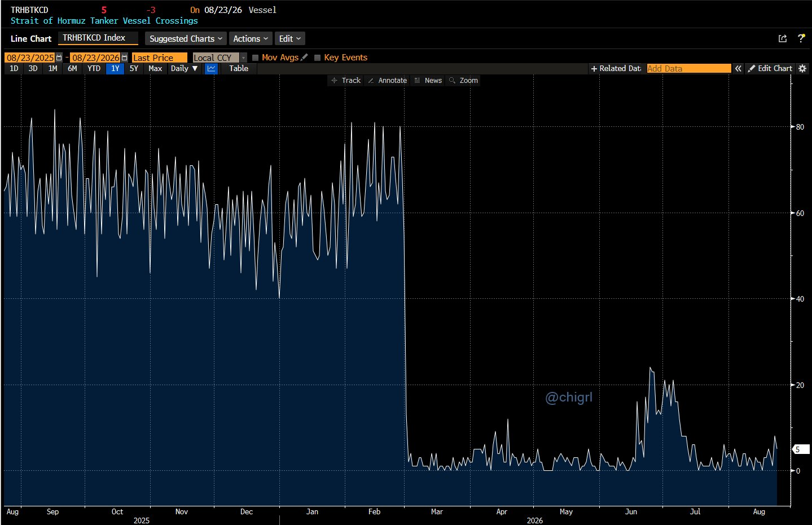Click the end date field 08/23/2026
The height and width of the screenshot is (525, 812).
point(96,58)
